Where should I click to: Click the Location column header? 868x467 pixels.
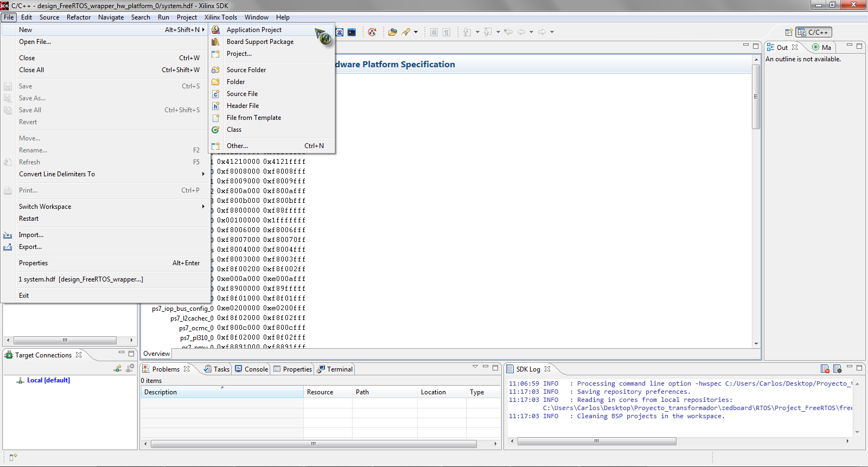[442, 392]
